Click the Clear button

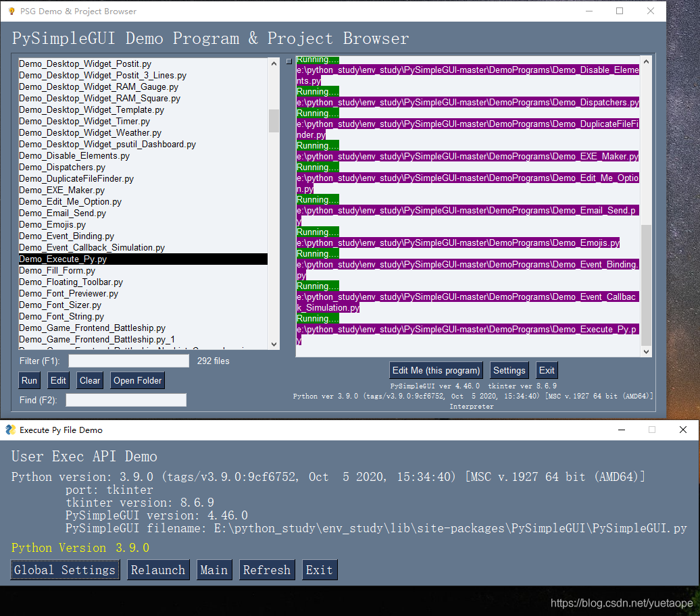(90, 380)
